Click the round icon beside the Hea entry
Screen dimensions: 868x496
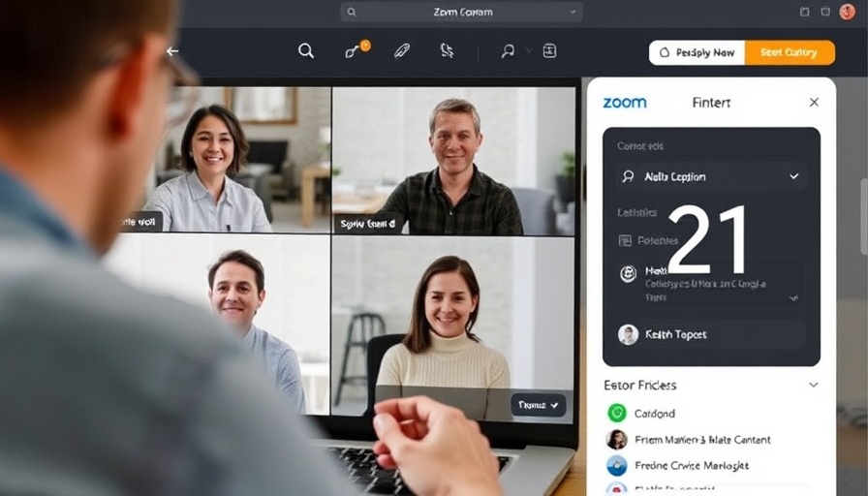pyautogui.click(x=628, y=273)
